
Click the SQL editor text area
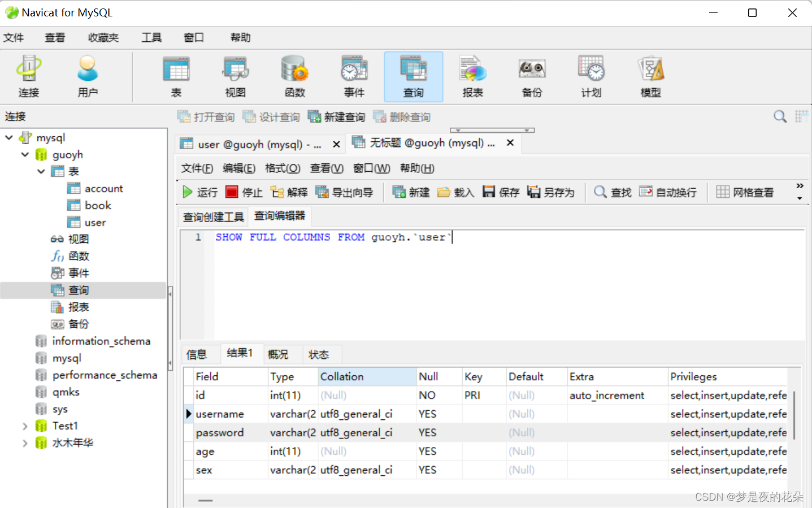(x=510, y=284)
